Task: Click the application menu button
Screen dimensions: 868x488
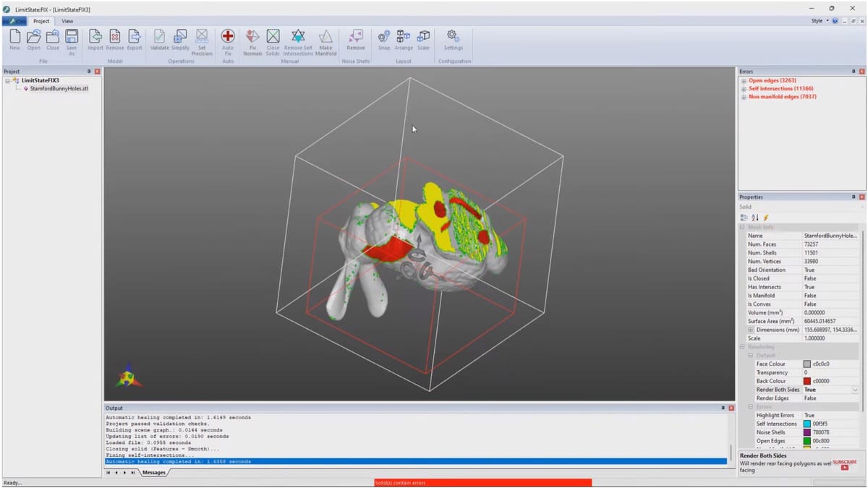Action: pos(14,21)
